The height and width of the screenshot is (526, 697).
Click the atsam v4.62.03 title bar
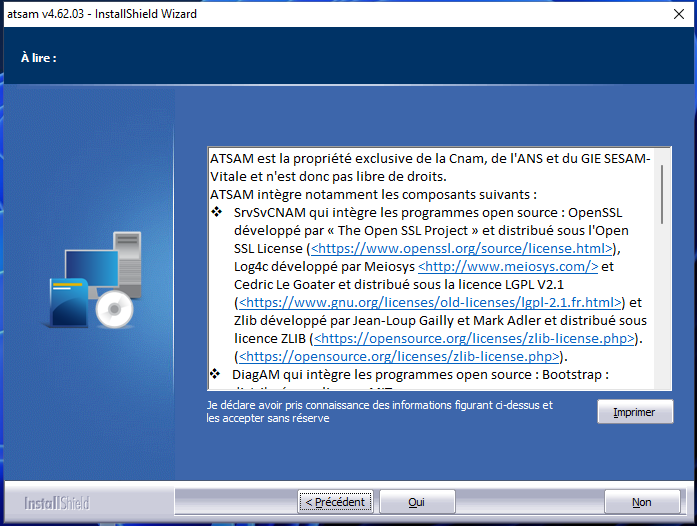point(300,14)
